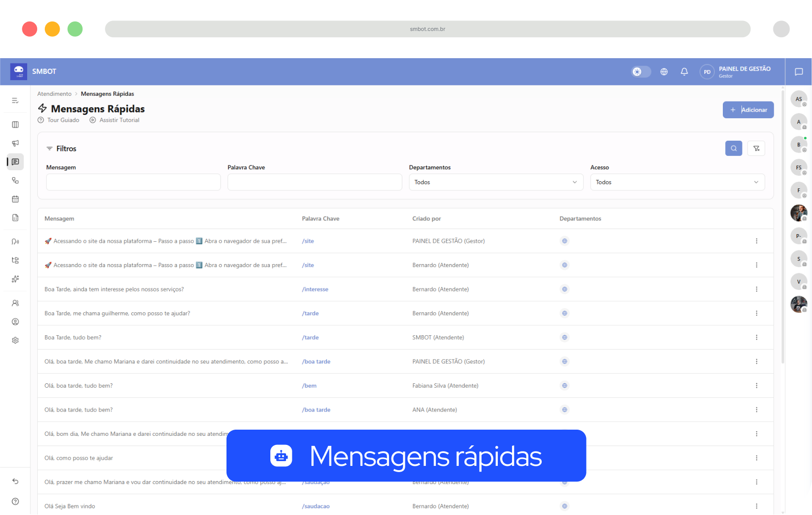Click Atendimento breadcrumb
Image resolution: width=812 pixels, height=515 pixels.
coord(54,94)
